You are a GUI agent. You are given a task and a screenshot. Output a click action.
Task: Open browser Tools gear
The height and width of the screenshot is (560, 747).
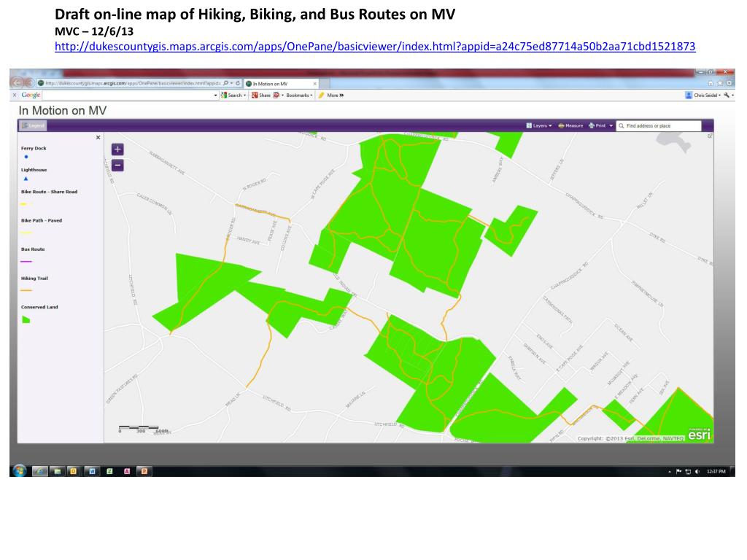[x=729, y=83]
